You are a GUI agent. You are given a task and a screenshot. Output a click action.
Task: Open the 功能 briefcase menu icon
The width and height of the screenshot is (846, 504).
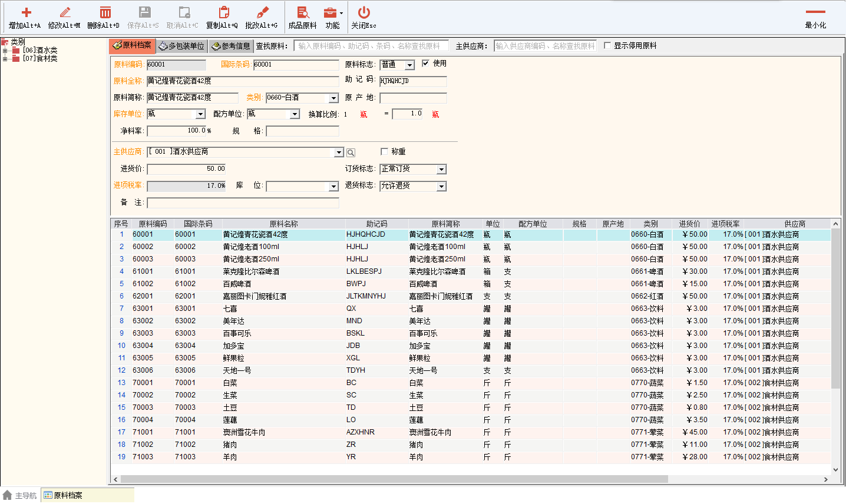(331, 12)
